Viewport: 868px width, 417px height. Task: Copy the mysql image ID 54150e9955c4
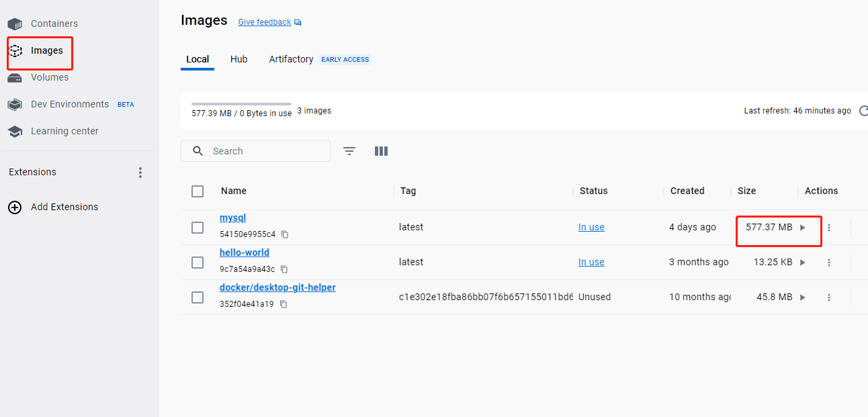tap(285, 235)
